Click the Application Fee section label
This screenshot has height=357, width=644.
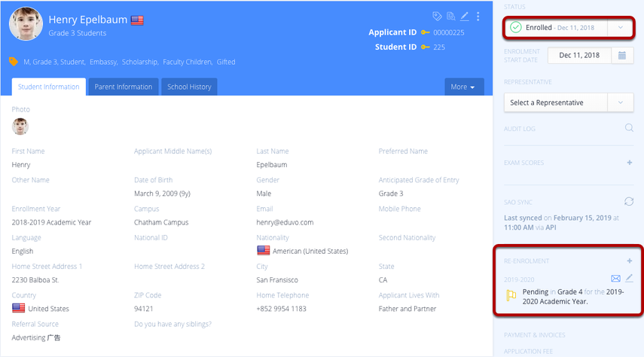pyautogui.click(x=528, y=352)
